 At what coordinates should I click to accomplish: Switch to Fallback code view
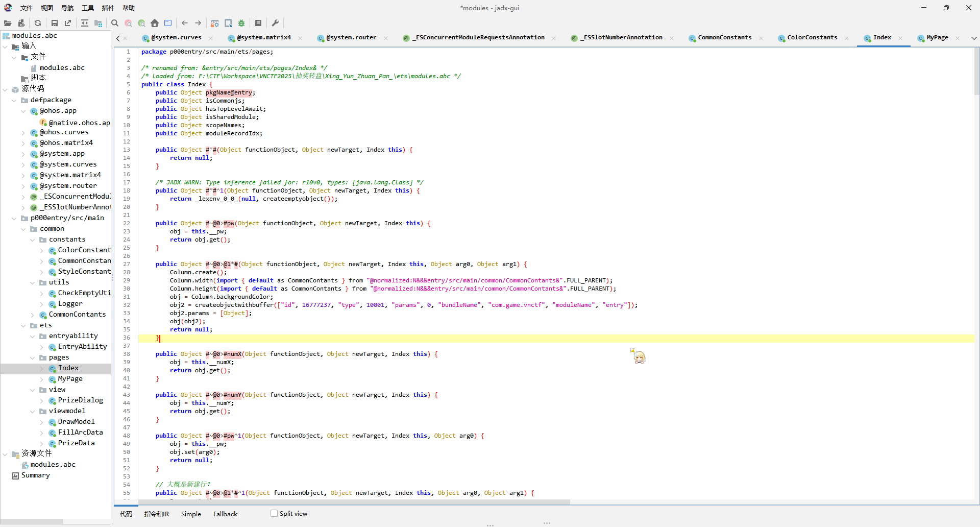225,514
